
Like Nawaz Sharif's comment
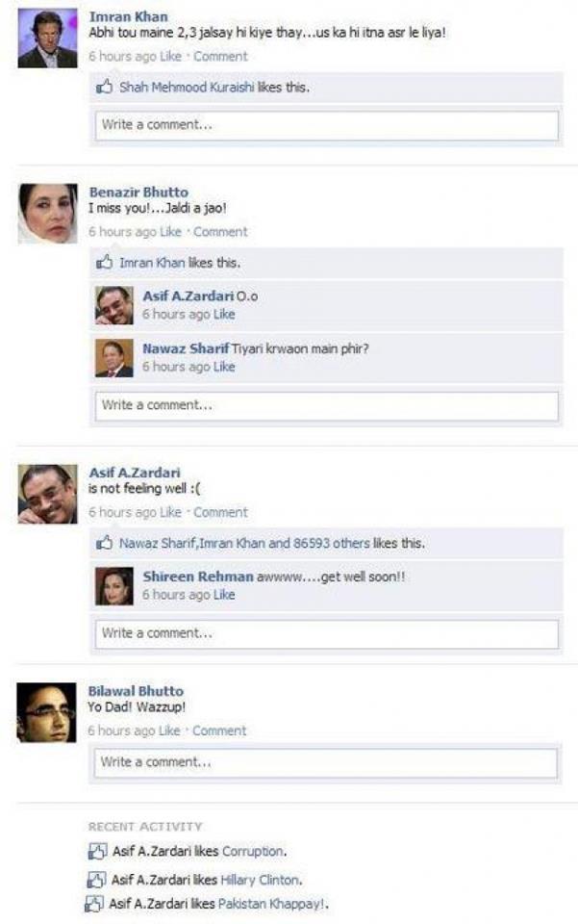point(224,367)
